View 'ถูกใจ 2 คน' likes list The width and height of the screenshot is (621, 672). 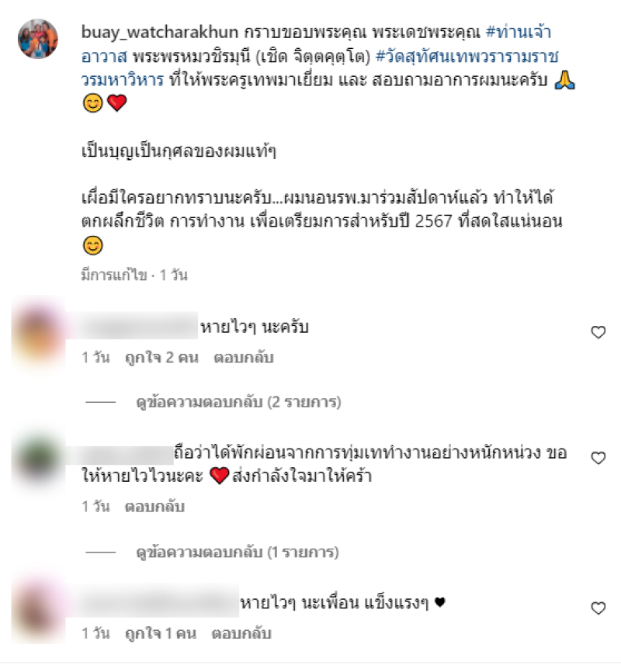point(161,358)
